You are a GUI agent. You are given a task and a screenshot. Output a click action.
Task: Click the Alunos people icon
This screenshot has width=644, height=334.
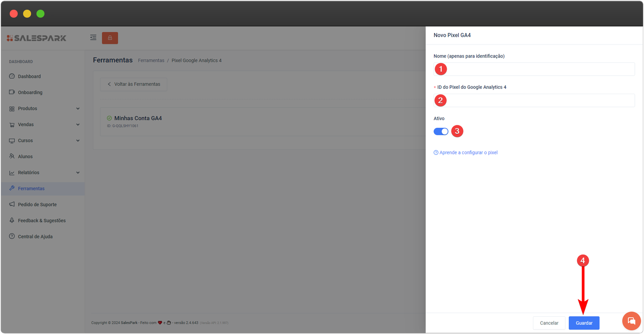pyautogui.click(x=12, y=156)
